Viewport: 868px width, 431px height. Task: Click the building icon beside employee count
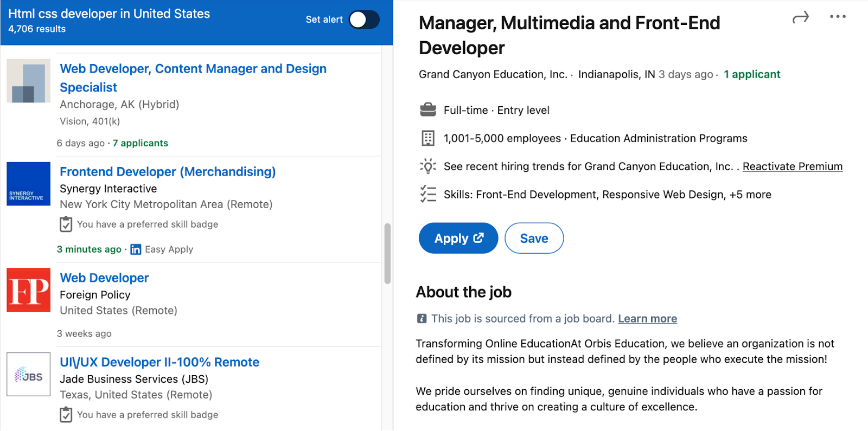(428, 138)
